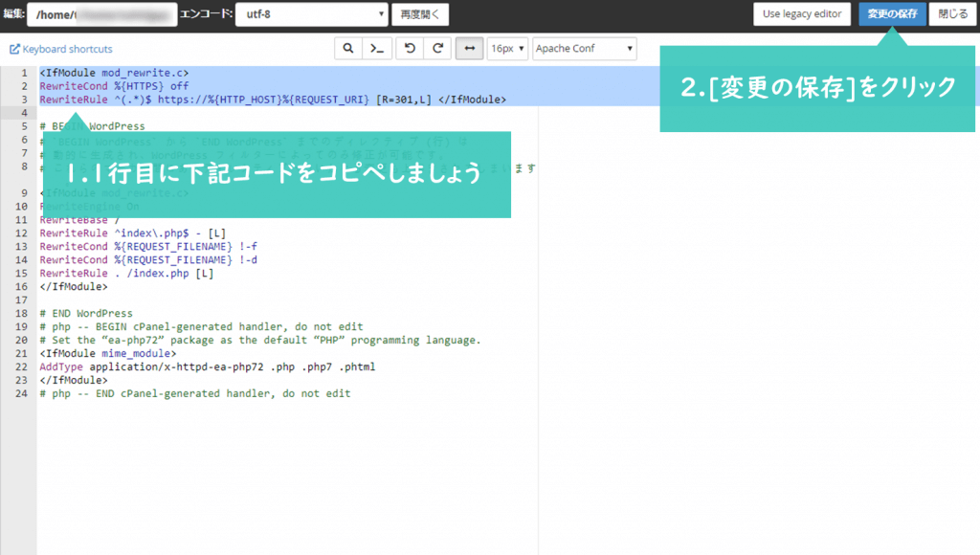Open the editor search tool
980x555 pixels.
(348, 48)
